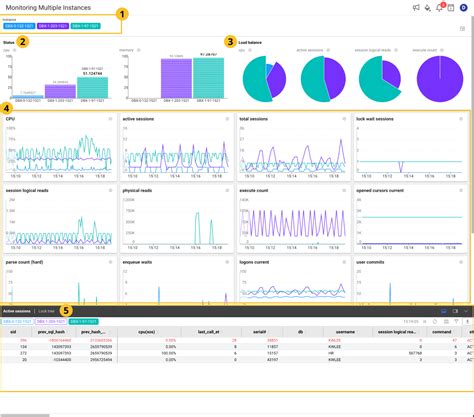Open the announcements megaphone icon
Image resolution: width=474 pixels, height=417 pixels.
416,7
